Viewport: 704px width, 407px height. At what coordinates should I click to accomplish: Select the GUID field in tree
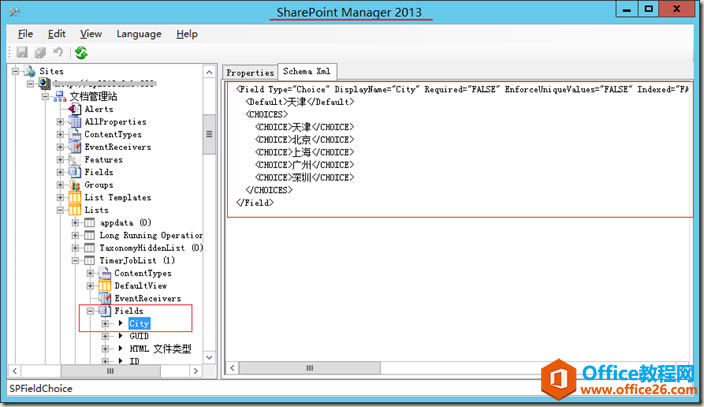(x=139, y=336)
